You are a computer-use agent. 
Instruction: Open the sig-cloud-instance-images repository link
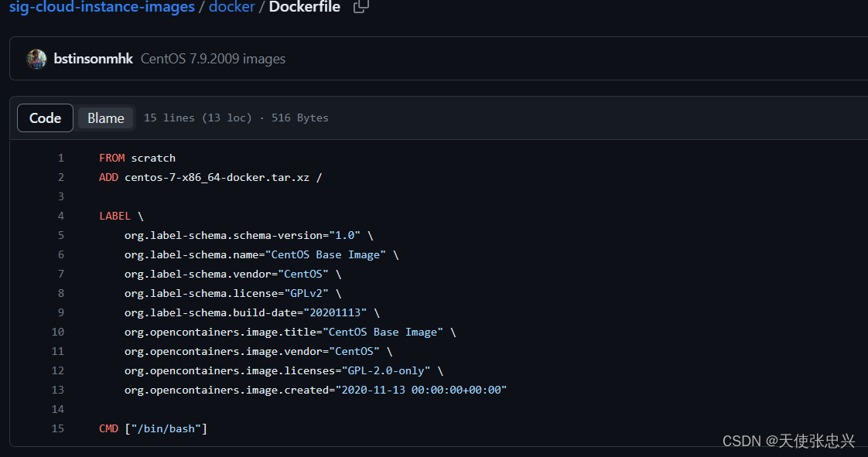[102, 7]
